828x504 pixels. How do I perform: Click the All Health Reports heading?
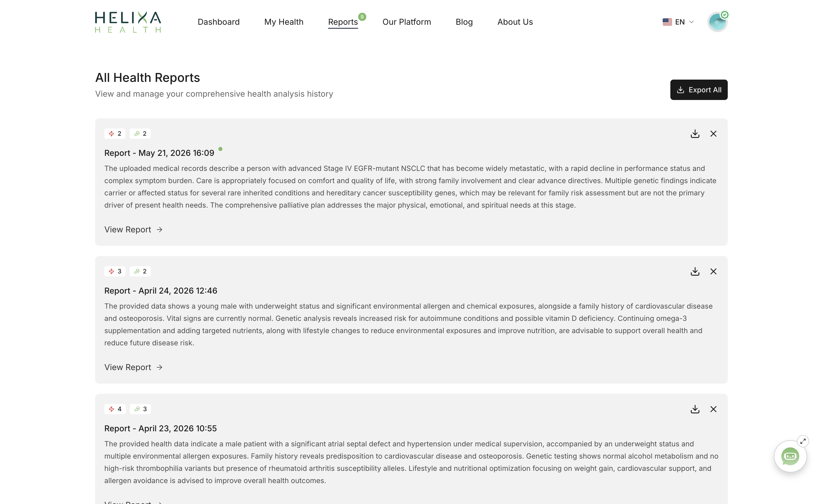tap(147, 78)
